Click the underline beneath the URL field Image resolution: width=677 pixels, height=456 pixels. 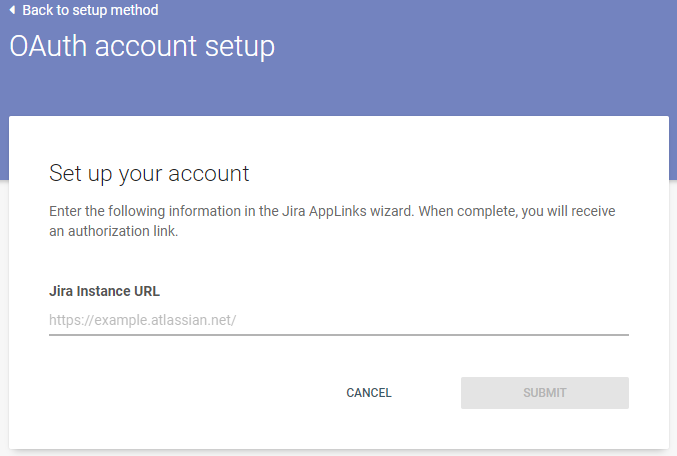(x=338, y=334)
